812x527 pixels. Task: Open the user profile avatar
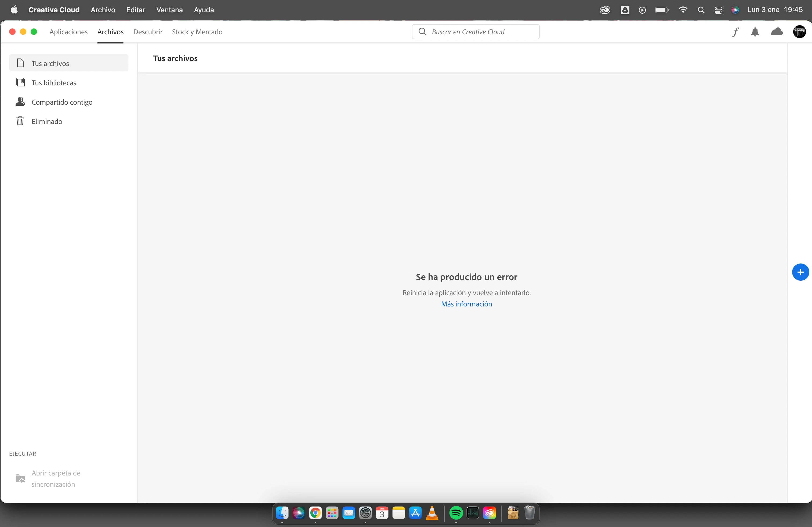coord(799,32)
